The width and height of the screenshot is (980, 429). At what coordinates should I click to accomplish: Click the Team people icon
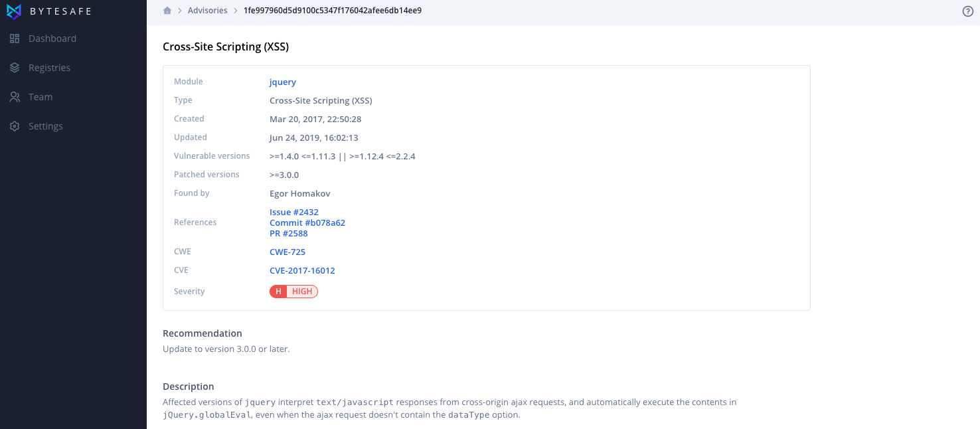pyautogui.click(x=15, y=97)
